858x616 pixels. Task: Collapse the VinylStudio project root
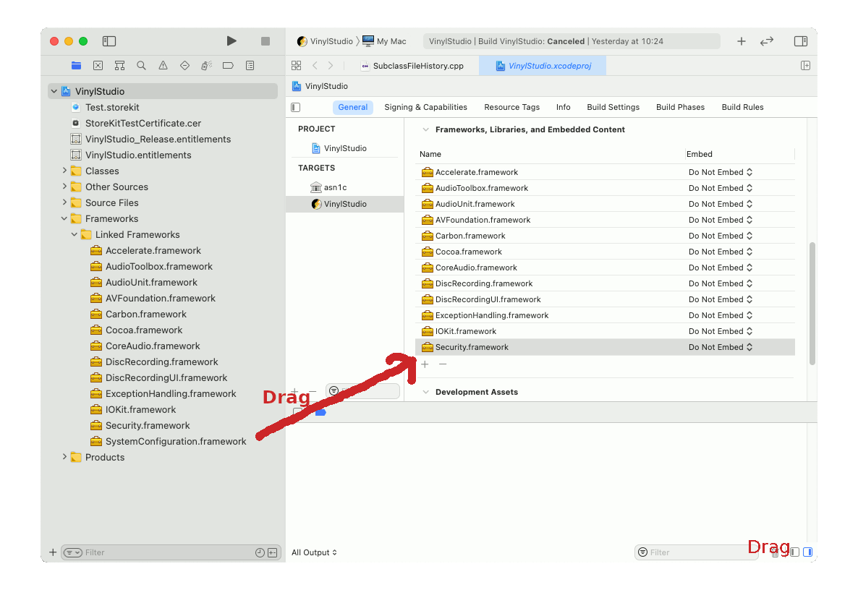click(x=54, y=91)
